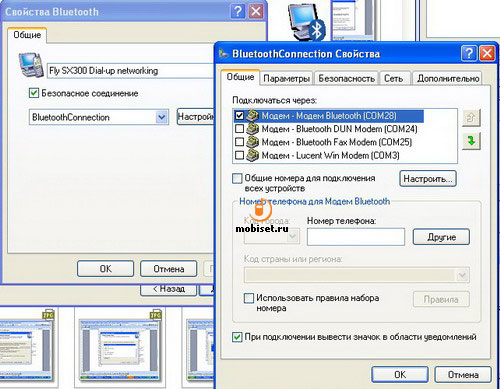
Task: Enable Общие номера для подключения всех устройств
Action: [237, 178]
